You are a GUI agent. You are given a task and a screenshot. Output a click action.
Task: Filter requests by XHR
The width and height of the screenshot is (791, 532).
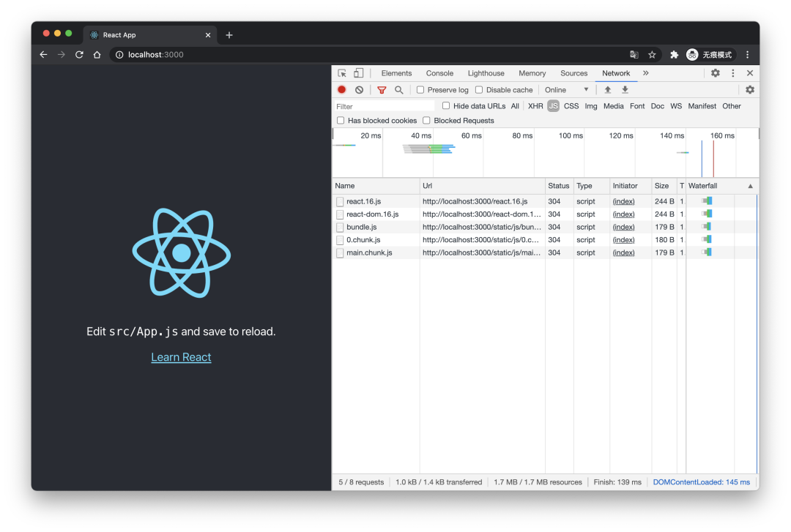[x=535, y=106]
